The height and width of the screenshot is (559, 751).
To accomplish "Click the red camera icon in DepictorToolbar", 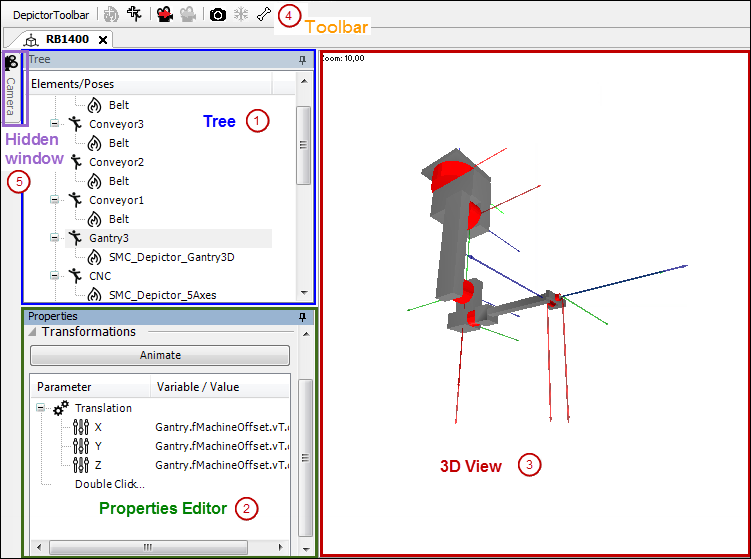I will [x=164, y=15].
